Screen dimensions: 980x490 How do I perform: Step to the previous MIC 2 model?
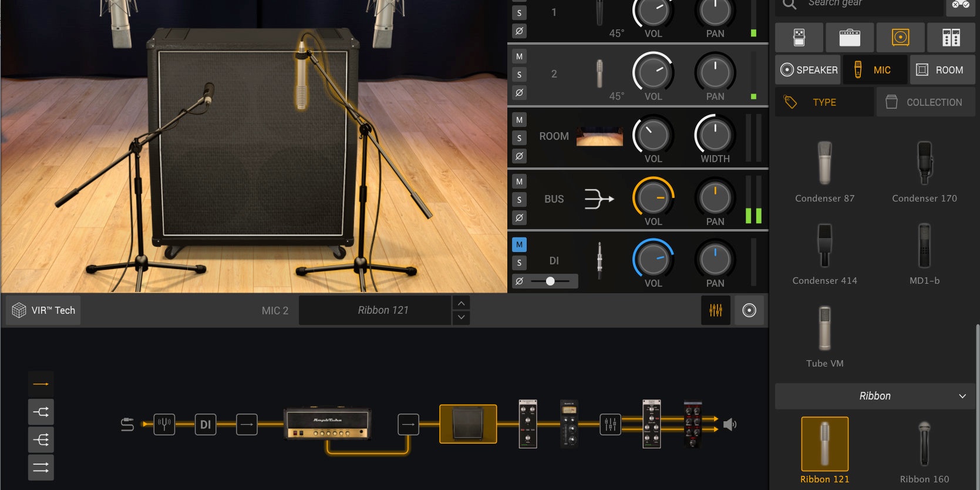point(462,303)
